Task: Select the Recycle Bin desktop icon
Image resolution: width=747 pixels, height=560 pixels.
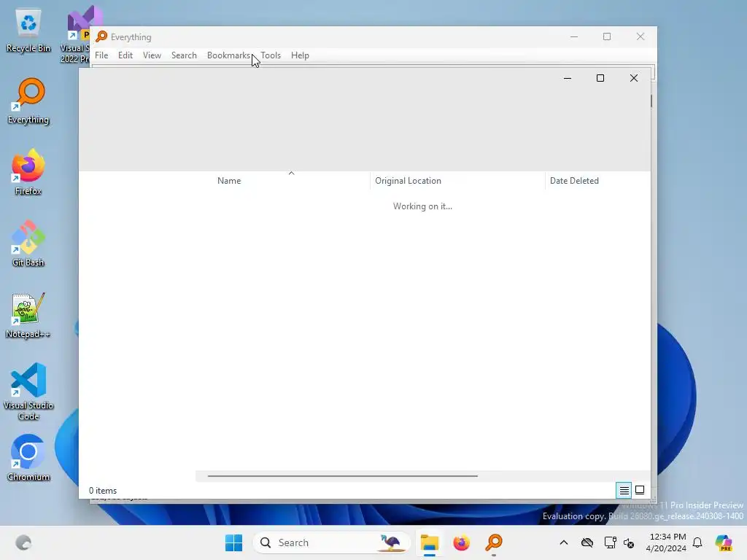Action: pos(28,31)
